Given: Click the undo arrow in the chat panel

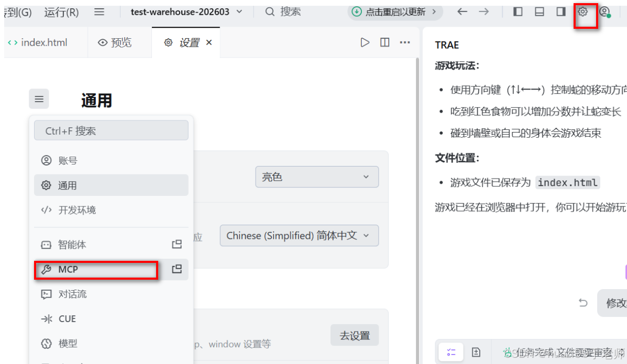Looking at the screenshot, I should click(x=583, y=303).
